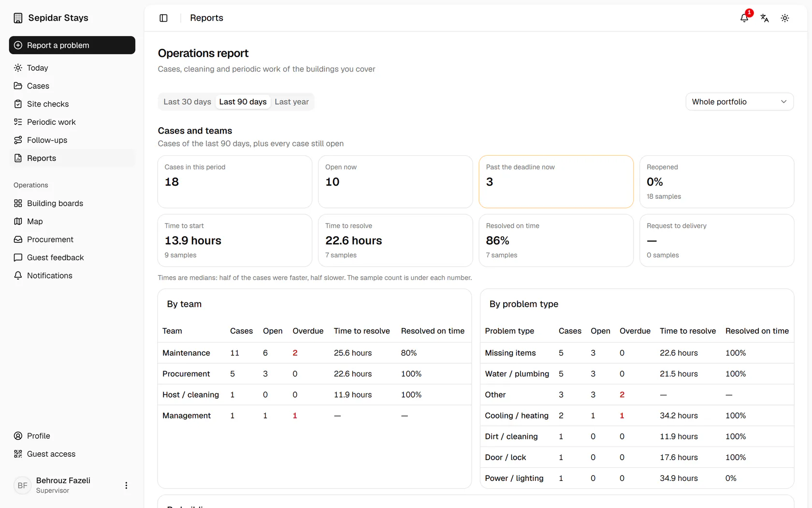812x508 pixels.
Task: Select the Last year range
Action: click(x=291, y=102)
